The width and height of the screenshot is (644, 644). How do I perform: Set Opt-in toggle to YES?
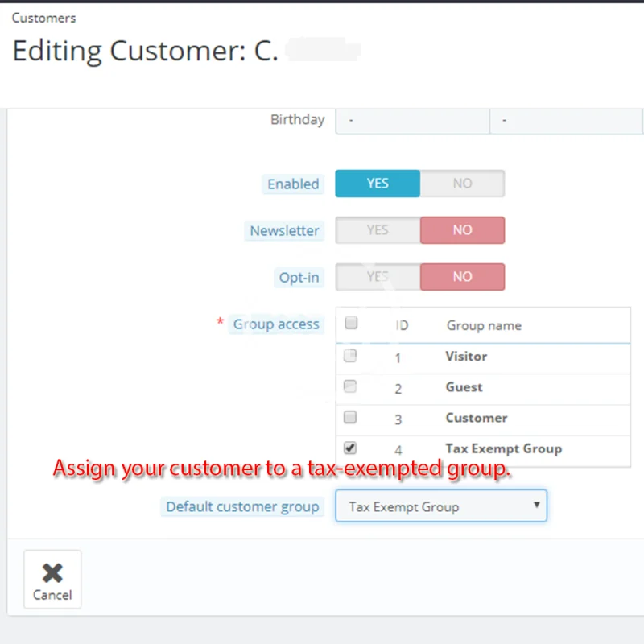tap(378, 277)
